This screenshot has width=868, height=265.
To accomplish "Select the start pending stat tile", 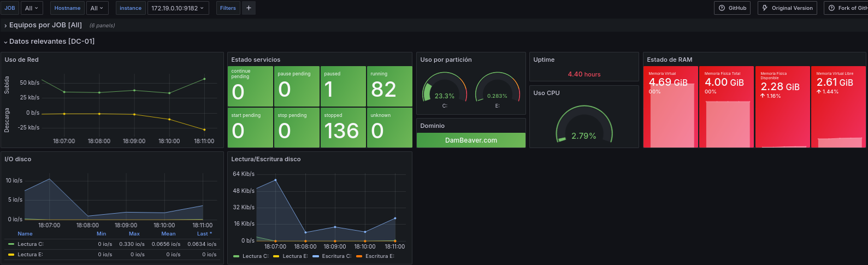I will (x=250, y=127).
